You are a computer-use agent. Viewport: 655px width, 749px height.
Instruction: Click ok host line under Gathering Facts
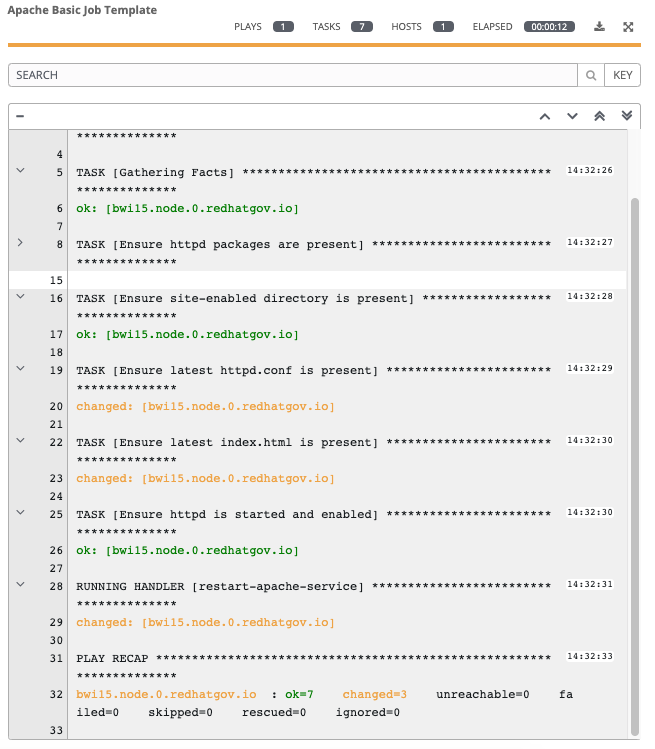point(187,209)
